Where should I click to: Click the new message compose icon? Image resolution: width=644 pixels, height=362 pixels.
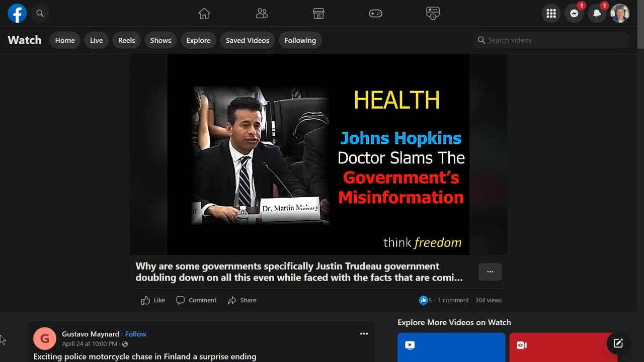[618, 343]
